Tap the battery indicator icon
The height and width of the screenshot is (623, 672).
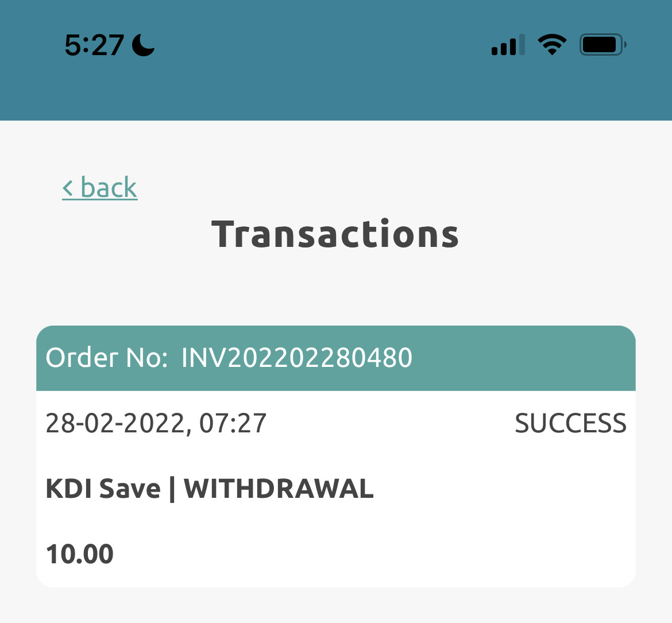click(x=603, y=45)
